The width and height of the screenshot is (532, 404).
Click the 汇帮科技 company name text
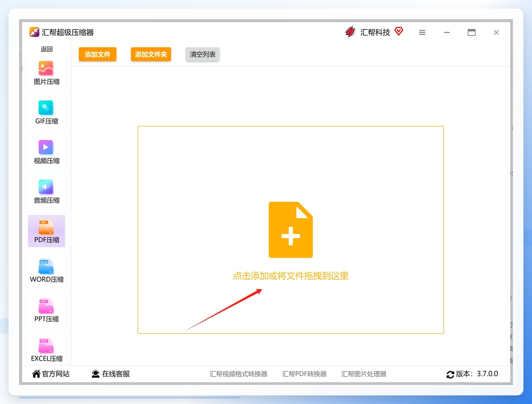[375, 32]
